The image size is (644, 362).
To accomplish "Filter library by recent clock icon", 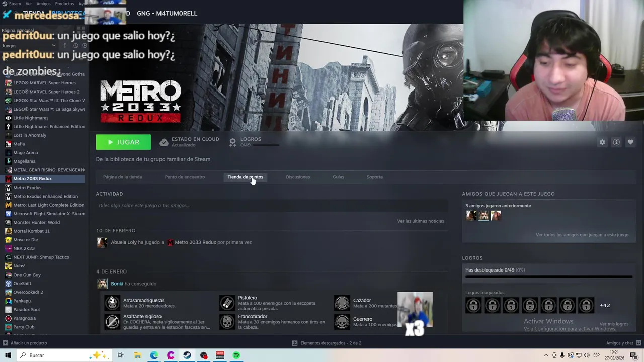I will pos(76,46).
